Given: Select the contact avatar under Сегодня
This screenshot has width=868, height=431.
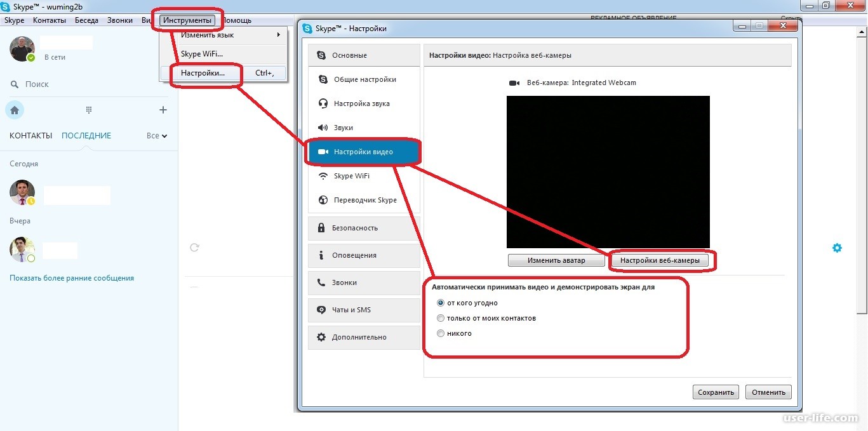Looking at the screenshot, I should pyautogui.click(x=22, y=192).
